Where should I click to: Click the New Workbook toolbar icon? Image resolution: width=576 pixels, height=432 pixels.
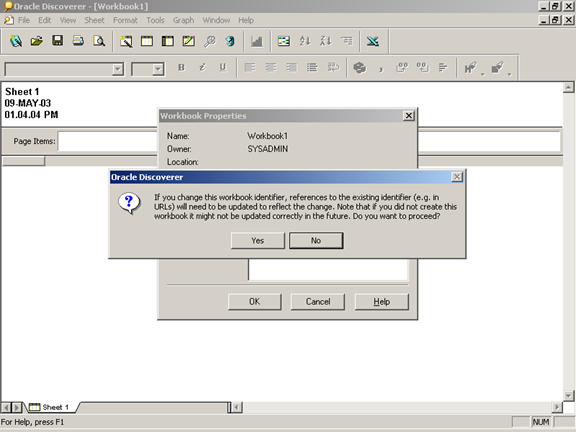pyautogui.click(x=16, y=41)
